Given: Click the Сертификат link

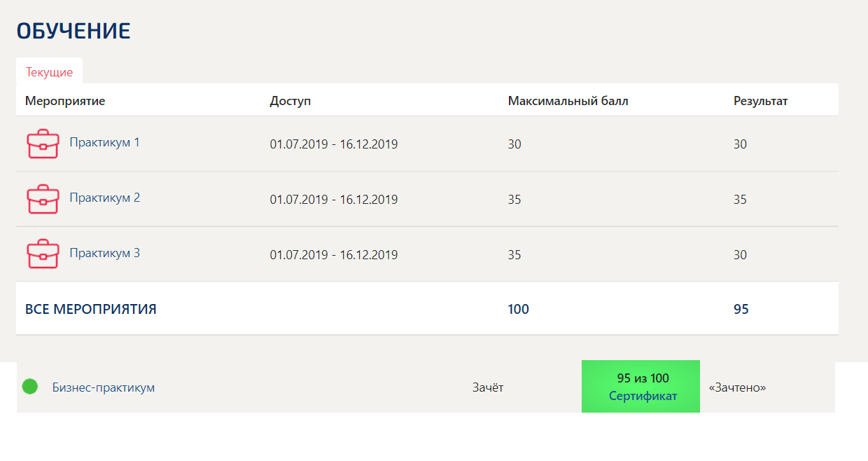Looking at the screenshot, I should click(x=643, y=396).
